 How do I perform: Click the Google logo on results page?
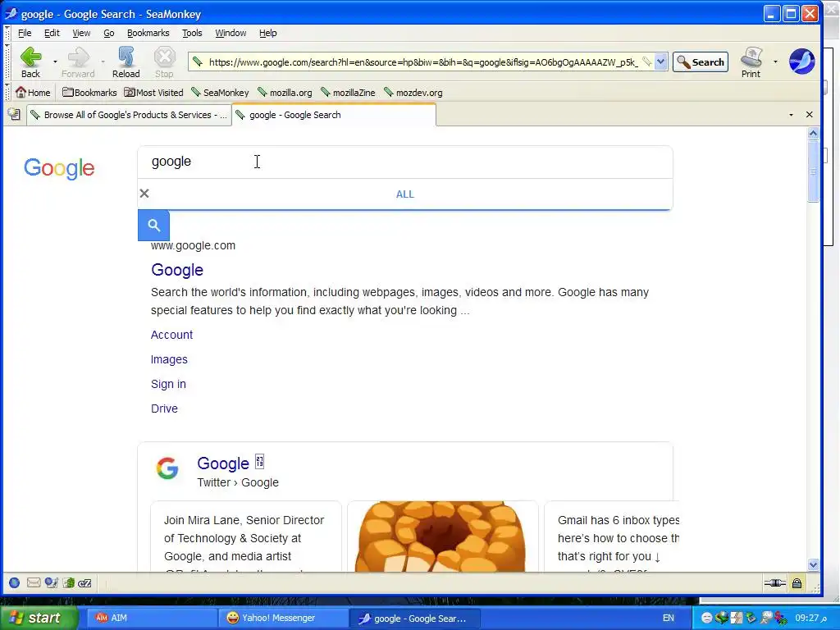point(59,168)
